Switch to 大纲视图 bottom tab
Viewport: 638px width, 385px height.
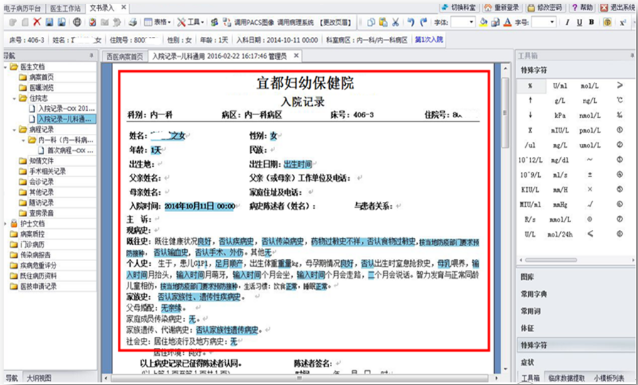click(39, 378)
